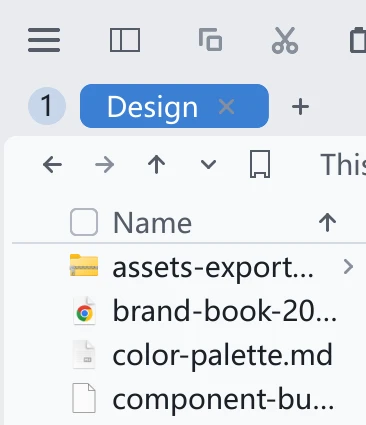Click the Chrome icon of brand-book file

[x=84, y=310]
